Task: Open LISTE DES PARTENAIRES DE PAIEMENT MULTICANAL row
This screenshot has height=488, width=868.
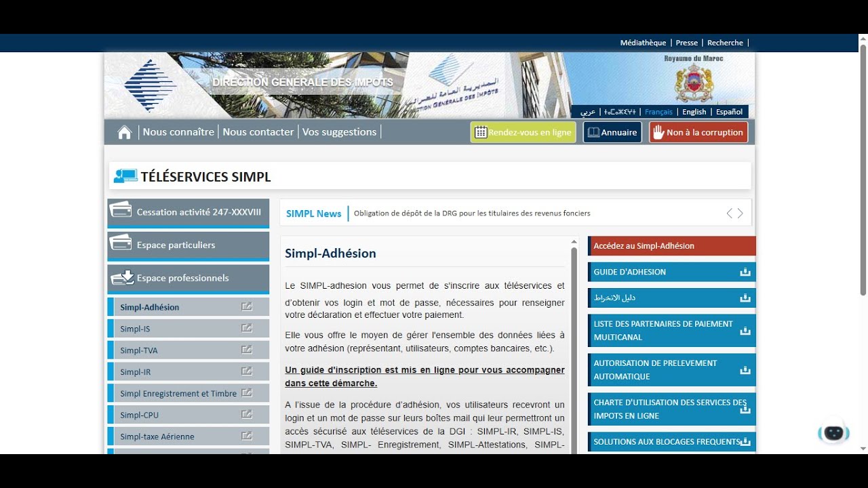Action: pyautogui.click(x=671, y=331)
